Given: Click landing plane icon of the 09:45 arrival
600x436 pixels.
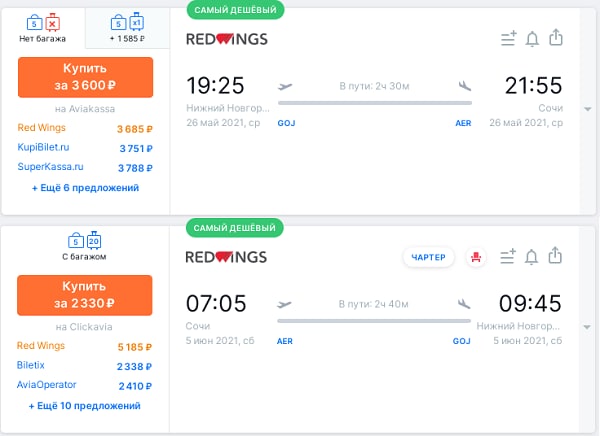Looking at the screenshot, I should click(464, 304).
